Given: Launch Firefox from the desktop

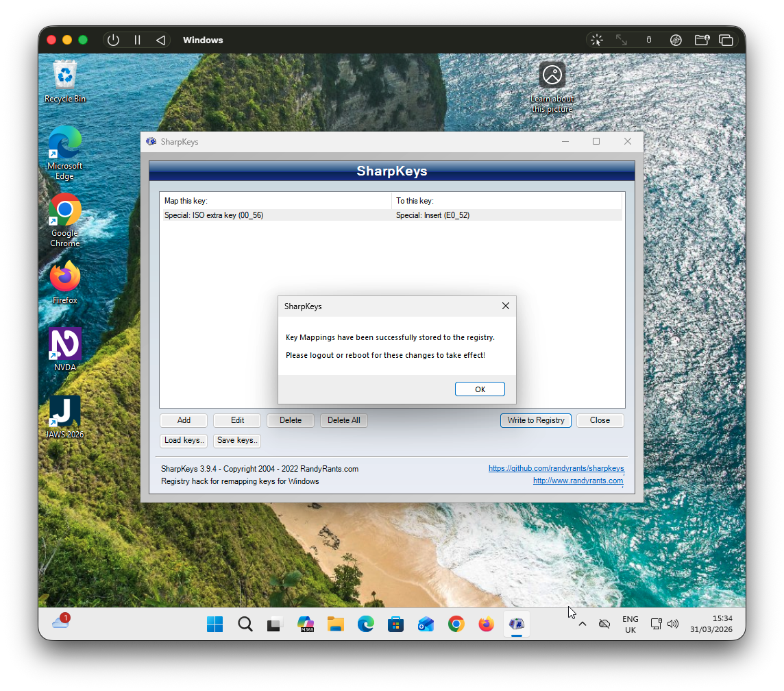Looking at the screenshot, I should [64, 278].
